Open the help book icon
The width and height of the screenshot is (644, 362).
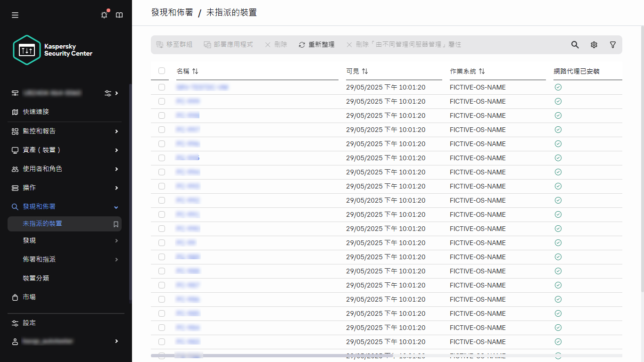119,15
